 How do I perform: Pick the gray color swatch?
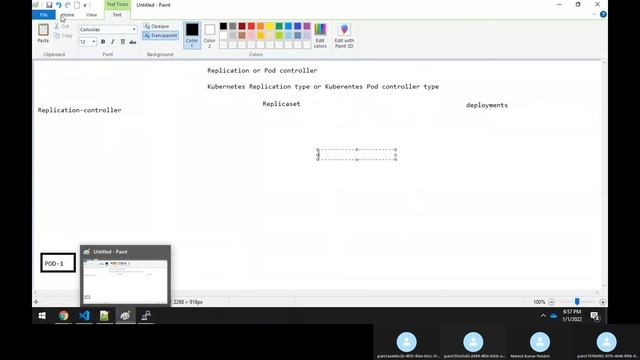click(x=233, y=26)
